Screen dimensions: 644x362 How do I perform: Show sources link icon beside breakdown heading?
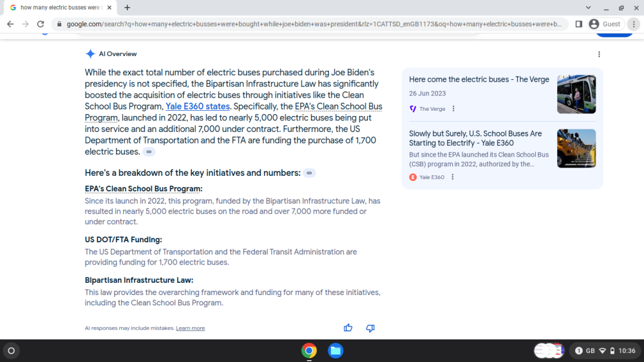(x=309, y=173)
